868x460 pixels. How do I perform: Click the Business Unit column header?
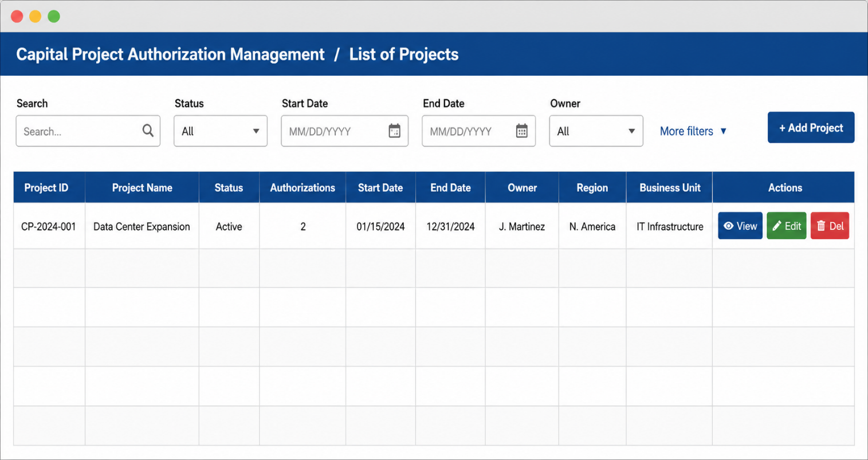pyautogui.click(x=669, y=187)
